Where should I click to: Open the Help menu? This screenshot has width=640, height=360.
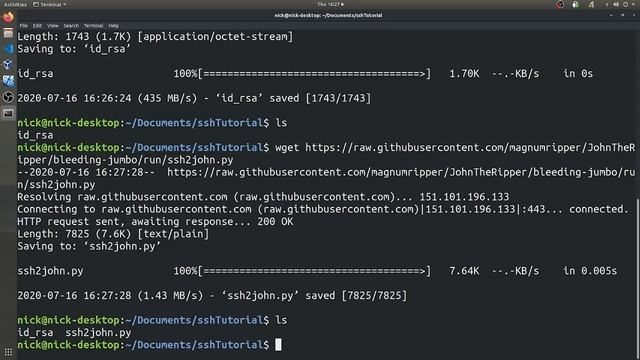tap(113, 26)
